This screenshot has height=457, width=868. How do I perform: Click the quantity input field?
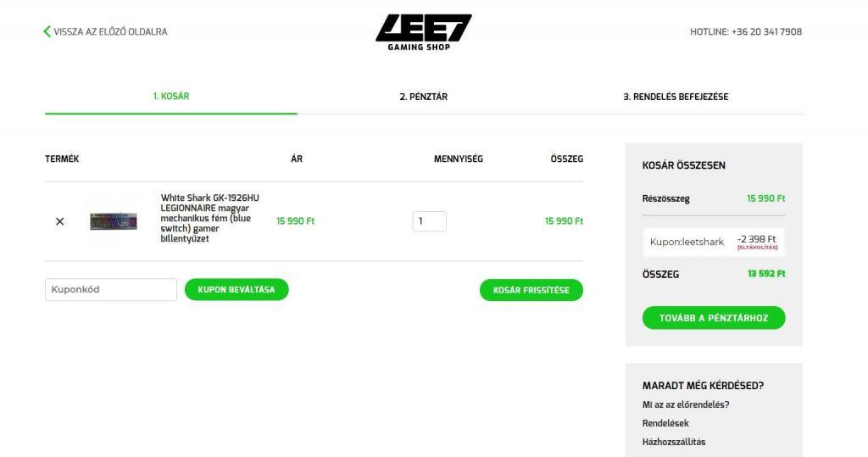click(x=429, y=221)
